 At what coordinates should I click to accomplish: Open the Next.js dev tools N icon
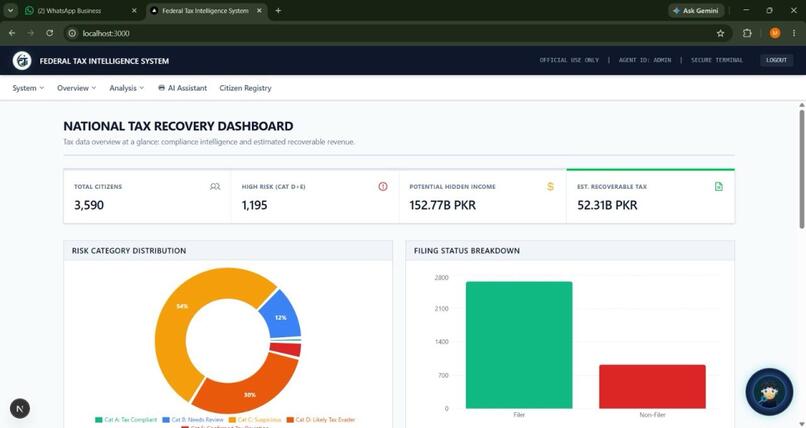[x=20, y=409]
